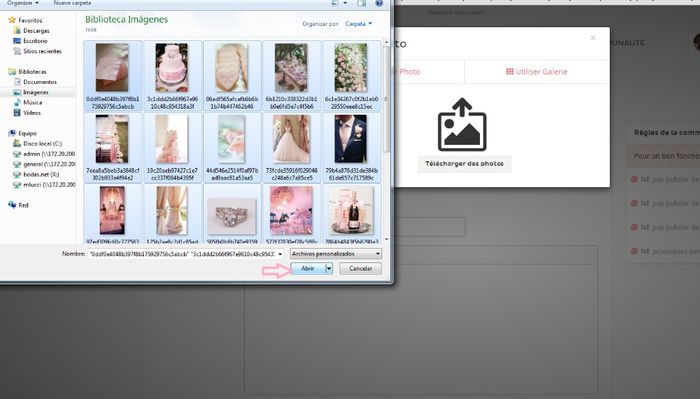Open the view options dropdown arrow

[345, 3]
